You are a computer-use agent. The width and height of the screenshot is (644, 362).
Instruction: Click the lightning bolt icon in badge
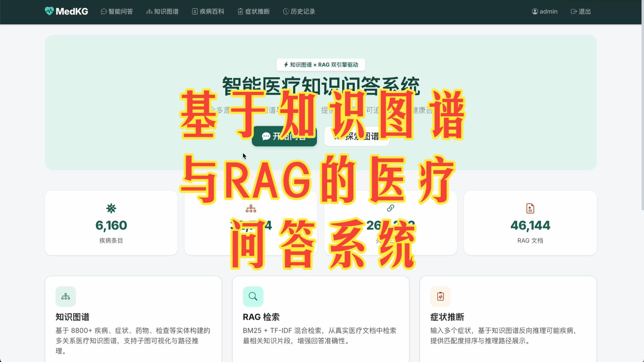pyautogui.click(x=286, y=65)
